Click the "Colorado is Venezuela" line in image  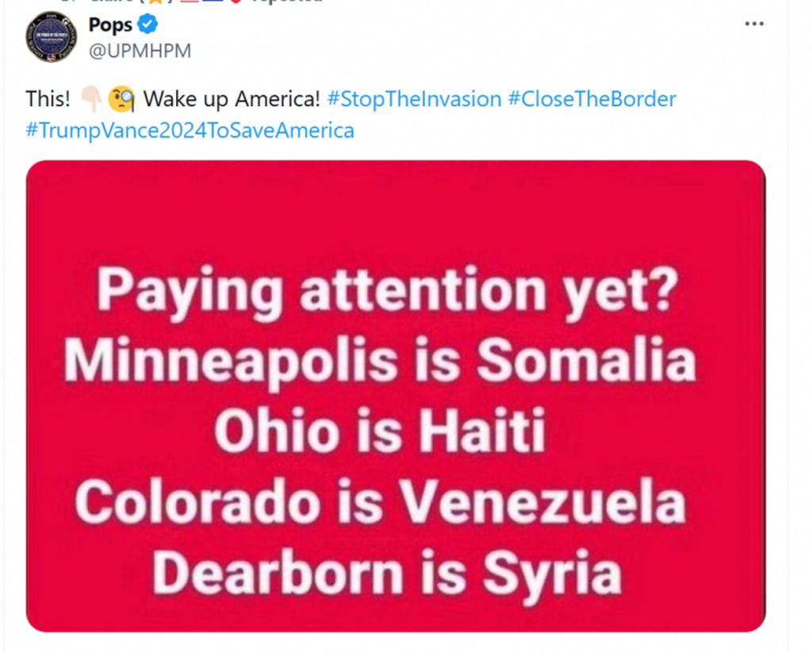[x=380, y=502]
